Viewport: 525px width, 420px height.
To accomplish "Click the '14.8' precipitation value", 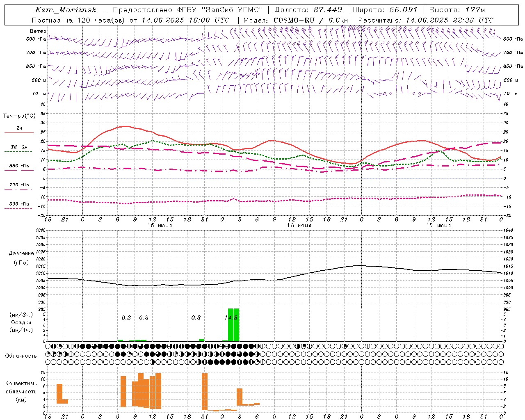I will (x=231, y=317).
